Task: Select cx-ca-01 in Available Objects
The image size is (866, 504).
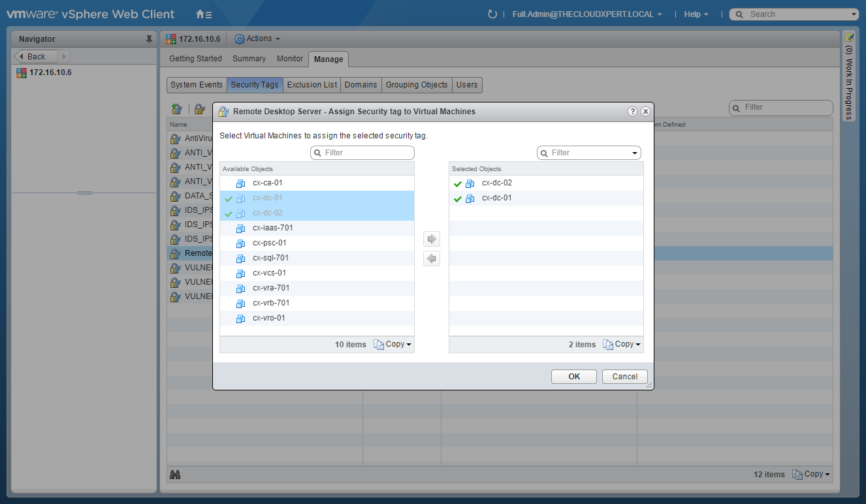Action: click(267, 183)
